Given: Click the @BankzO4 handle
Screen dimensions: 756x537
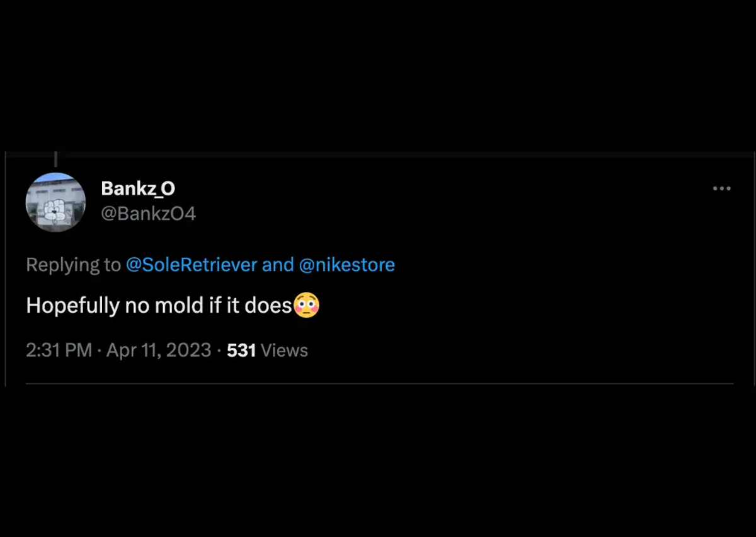Looking at the screenshot, I should [149, 214].
